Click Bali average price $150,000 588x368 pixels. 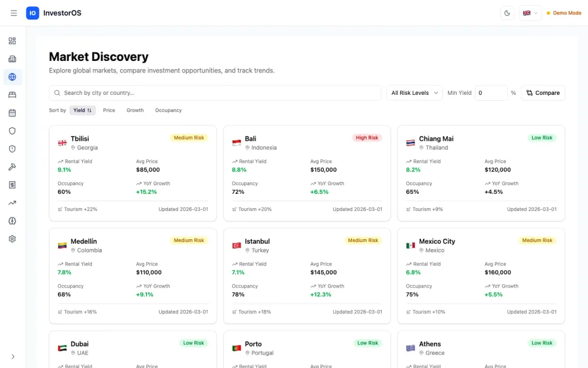click(323, 170)
